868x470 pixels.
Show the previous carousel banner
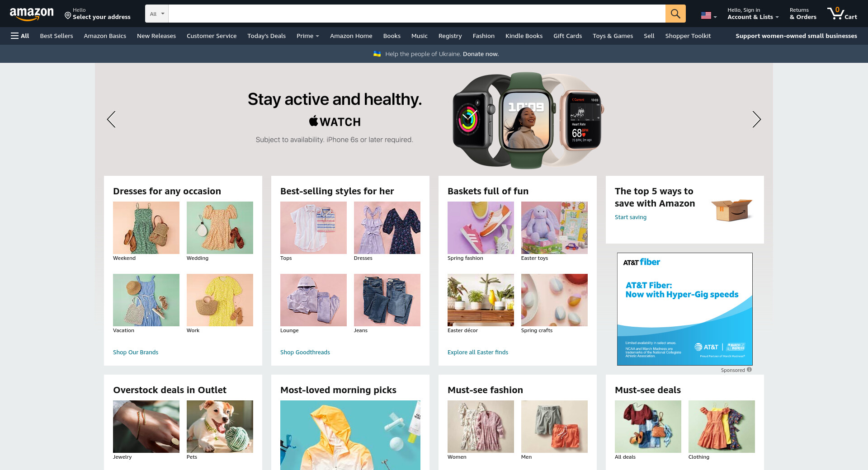(111, 119)
